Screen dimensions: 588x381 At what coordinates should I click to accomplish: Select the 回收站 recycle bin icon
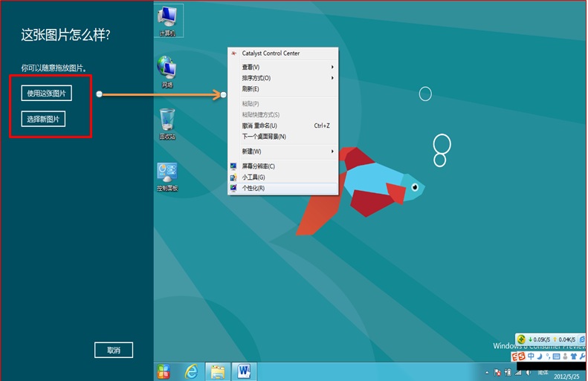tap(167, 124)
